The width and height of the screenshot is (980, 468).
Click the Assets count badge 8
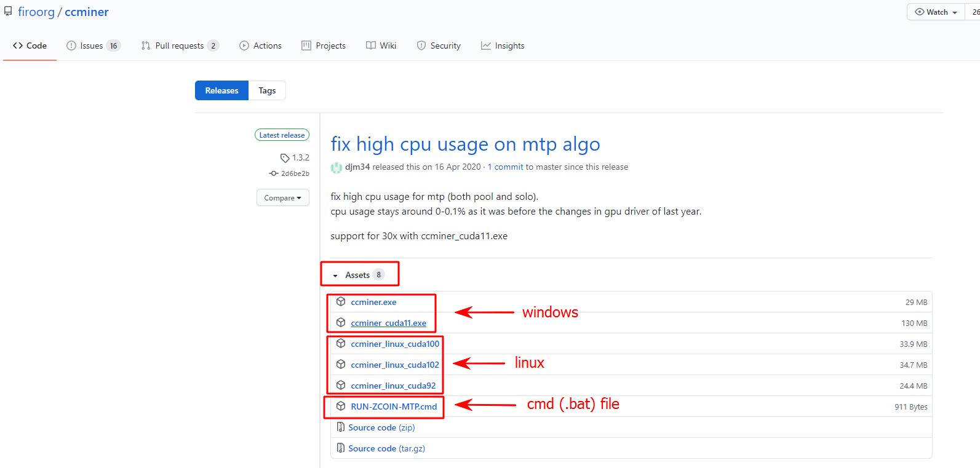coord(378,275)
